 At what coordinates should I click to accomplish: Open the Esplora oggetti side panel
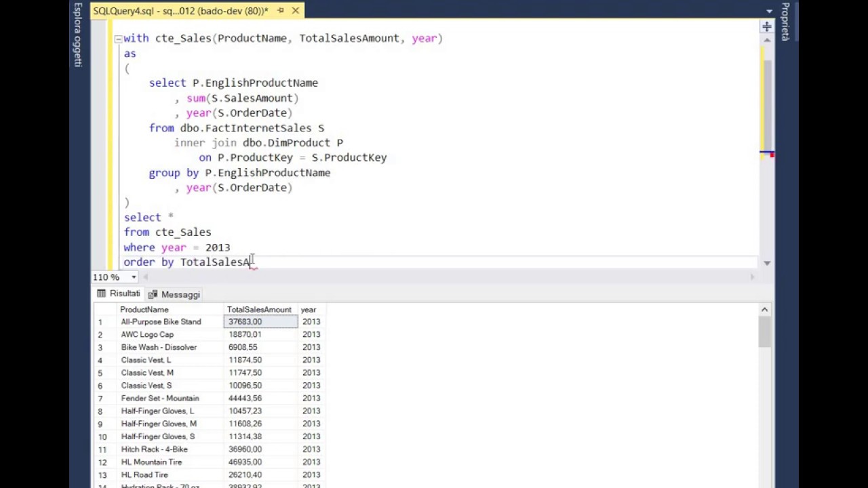tap(78, 35)
